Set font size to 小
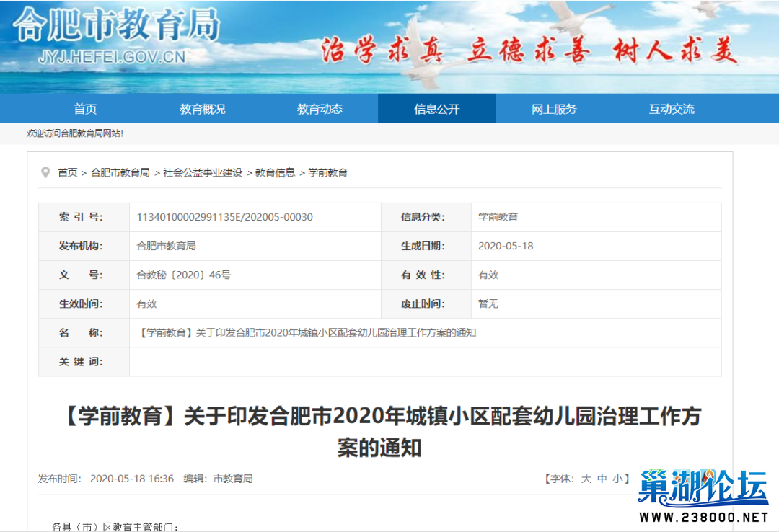Image resolution: width=779 pixels, height=532 pixels. click(x=617, y=479)
